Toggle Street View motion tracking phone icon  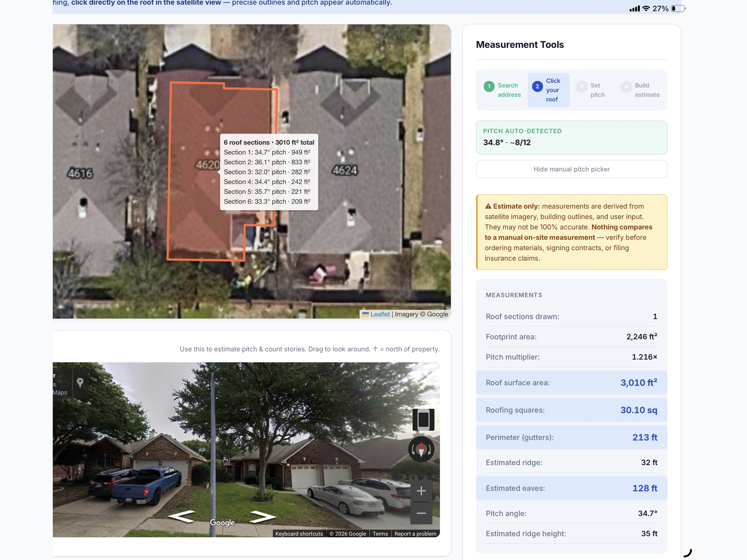click(x=423, y=419)
